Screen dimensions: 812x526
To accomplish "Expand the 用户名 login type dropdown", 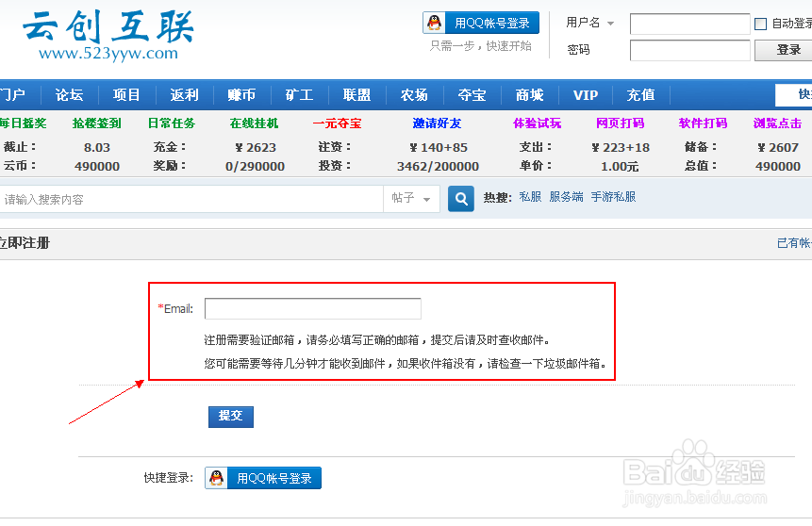I will click(x=610, y=24).
